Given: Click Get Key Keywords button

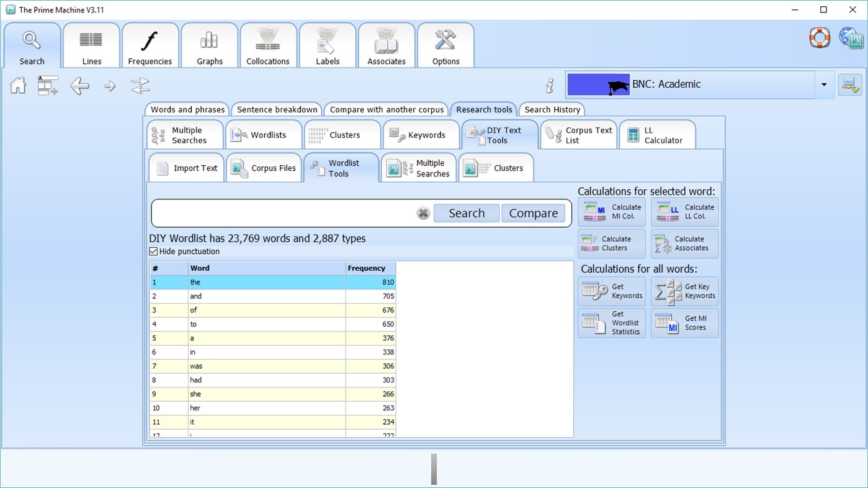Looking at the screenshot, I should coord(685,291).
